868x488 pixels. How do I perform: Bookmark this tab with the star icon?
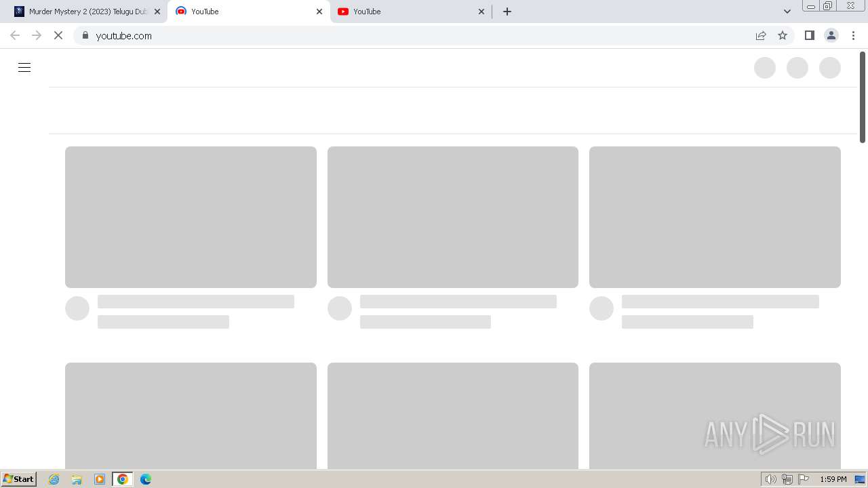(783, 35)
